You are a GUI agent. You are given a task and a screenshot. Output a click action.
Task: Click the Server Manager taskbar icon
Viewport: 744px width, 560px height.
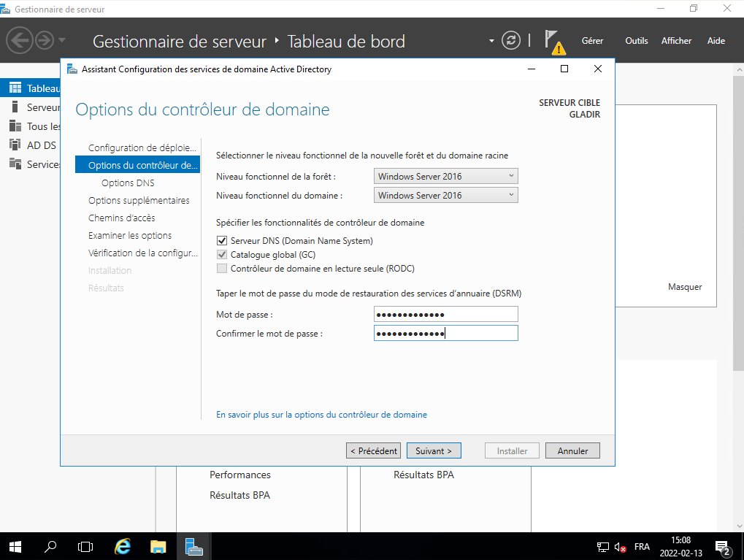point(193,546)
